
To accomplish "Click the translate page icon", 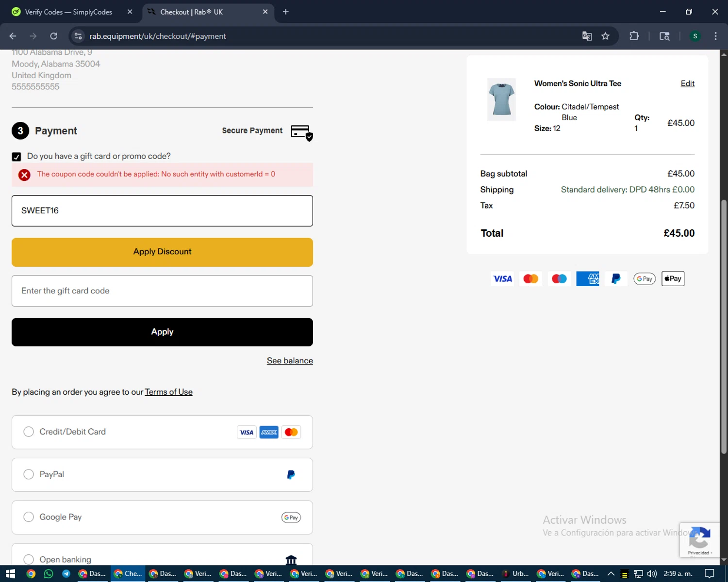I will coord(587,36).
